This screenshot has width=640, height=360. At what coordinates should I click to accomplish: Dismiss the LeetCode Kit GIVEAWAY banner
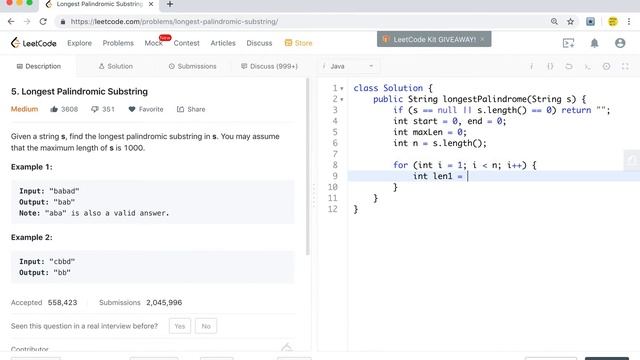pos(482,39)
